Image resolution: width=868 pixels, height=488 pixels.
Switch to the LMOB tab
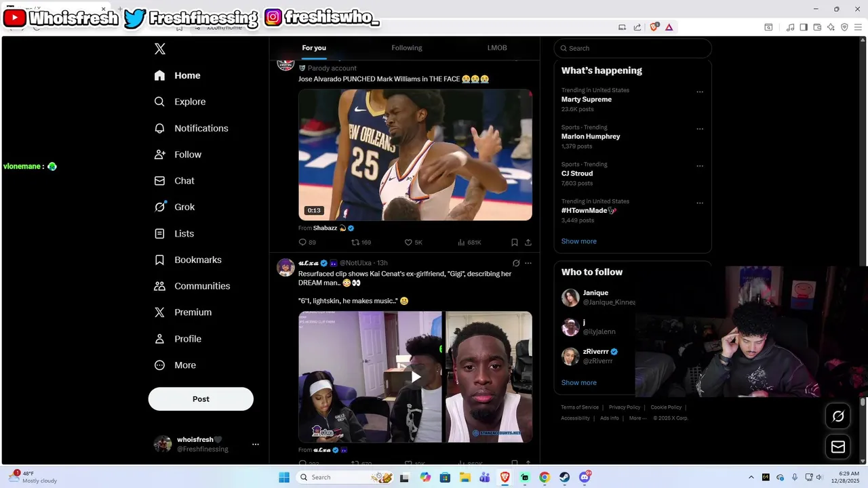(497, 48)
